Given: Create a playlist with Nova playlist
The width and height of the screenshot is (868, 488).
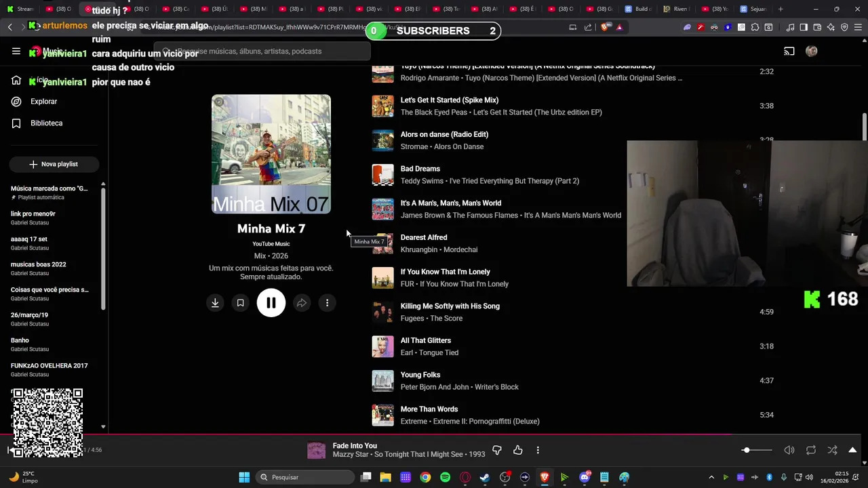Looking at the screenshot, I should pyautogui.click(x=54, y=164).
